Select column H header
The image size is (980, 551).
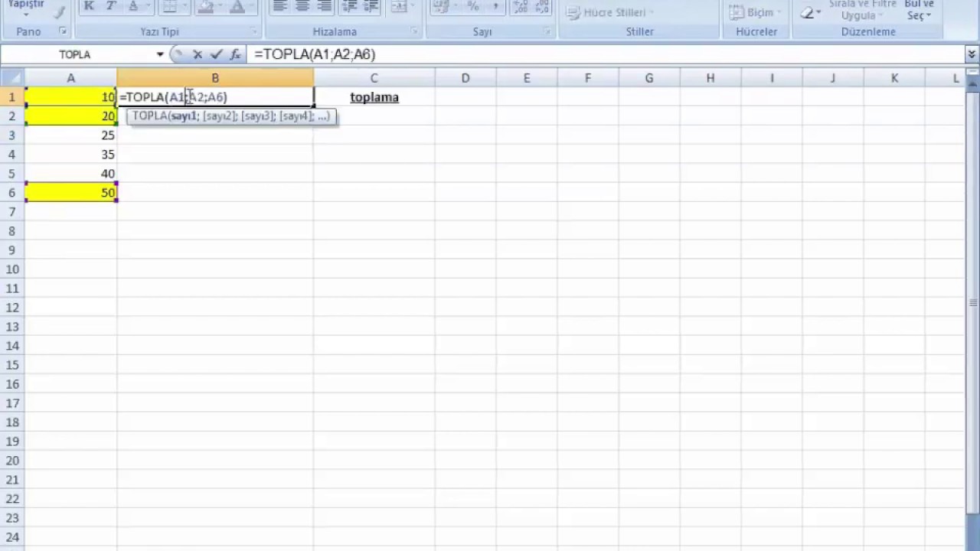(710, 78)
